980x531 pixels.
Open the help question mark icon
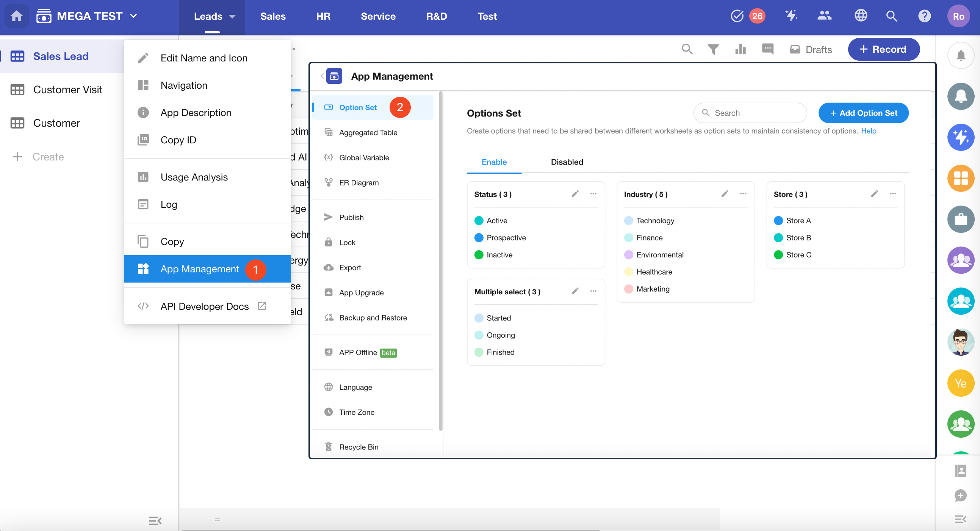(x=924, y=16)
